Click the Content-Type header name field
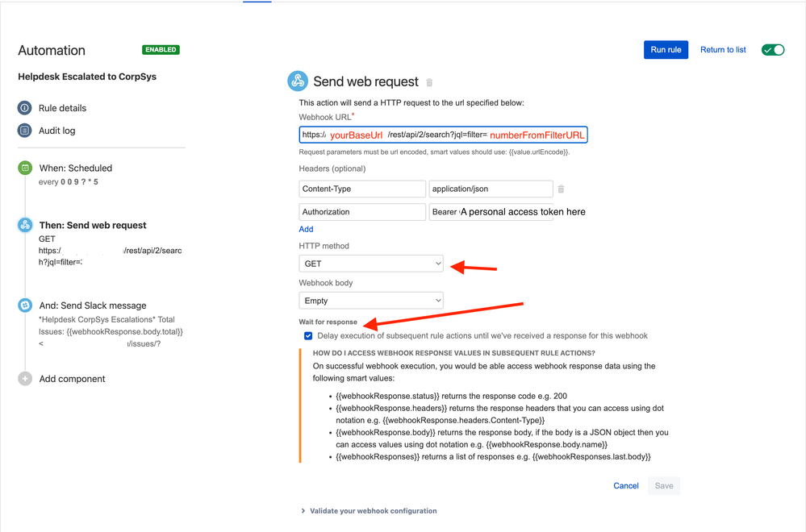This screenshot has height=532, width=806. click(x=362, y=189)
